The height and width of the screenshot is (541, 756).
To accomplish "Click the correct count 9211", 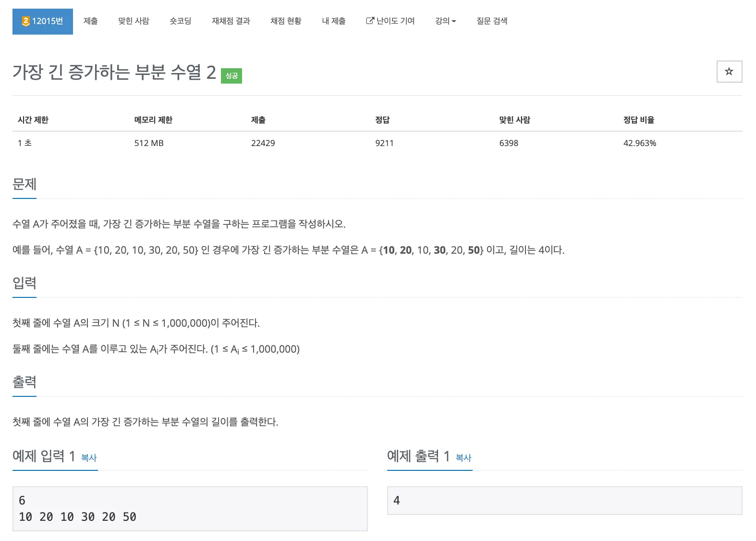I will tap(384, 143).
